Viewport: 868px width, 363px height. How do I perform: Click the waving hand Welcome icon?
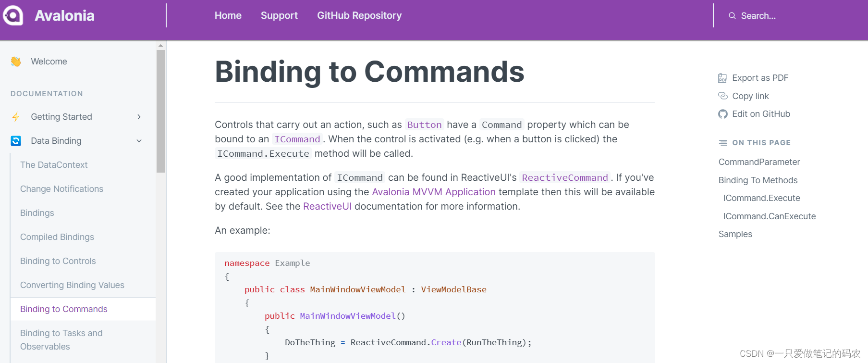16,62
